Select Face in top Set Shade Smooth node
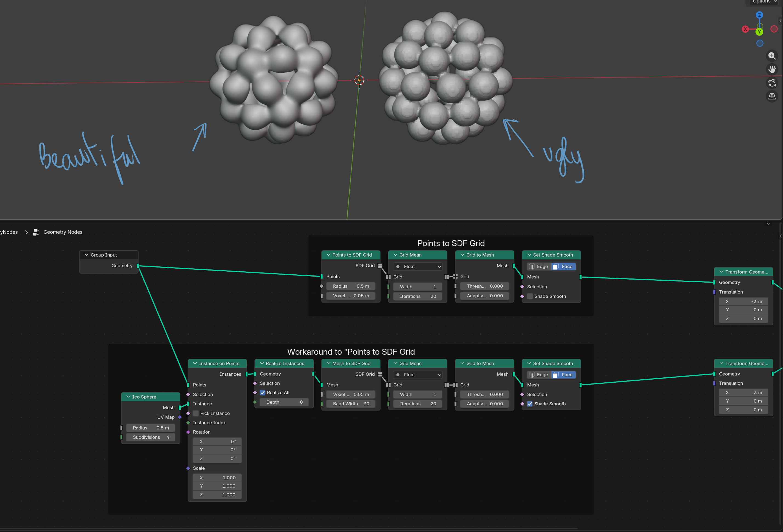Screen dimensions: 783x532 pyautogui.click(x=563, y=266)
